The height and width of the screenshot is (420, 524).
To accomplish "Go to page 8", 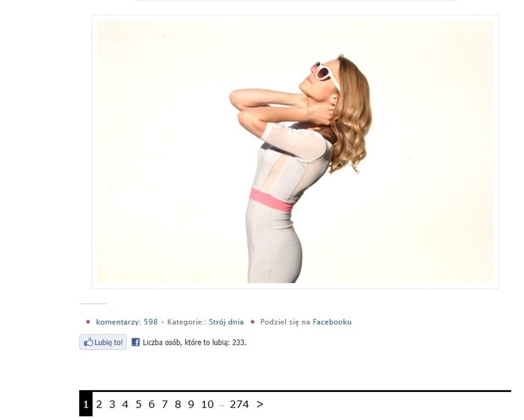I will coord(178,404).
